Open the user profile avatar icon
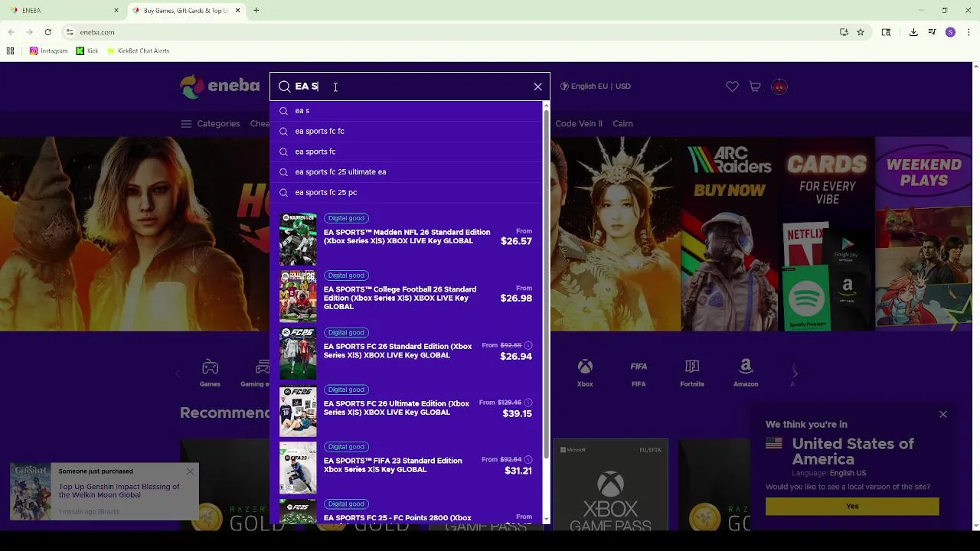The image size is (980, 551). click(779, 86)
